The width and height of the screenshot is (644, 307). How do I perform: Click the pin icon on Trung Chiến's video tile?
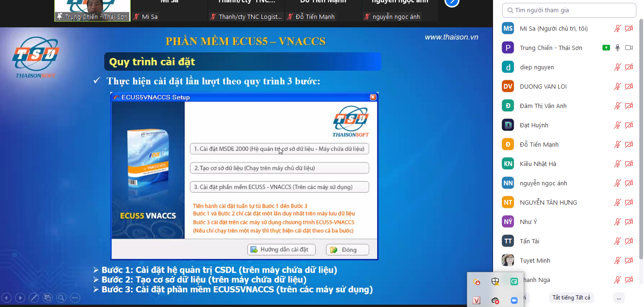coord(59,17)
